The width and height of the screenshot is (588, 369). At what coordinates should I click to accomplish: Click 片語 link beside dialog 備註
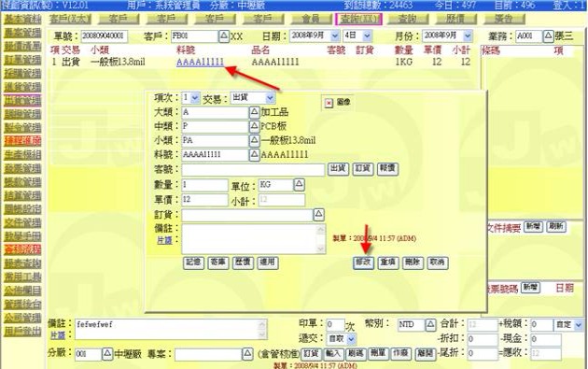164,240
